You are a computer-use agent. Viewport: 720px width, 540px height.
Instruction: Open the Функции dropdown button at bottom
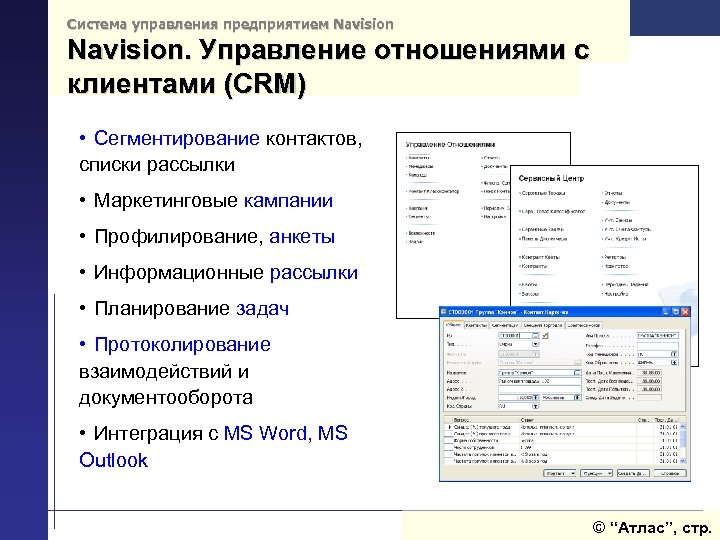coord(596,473)
